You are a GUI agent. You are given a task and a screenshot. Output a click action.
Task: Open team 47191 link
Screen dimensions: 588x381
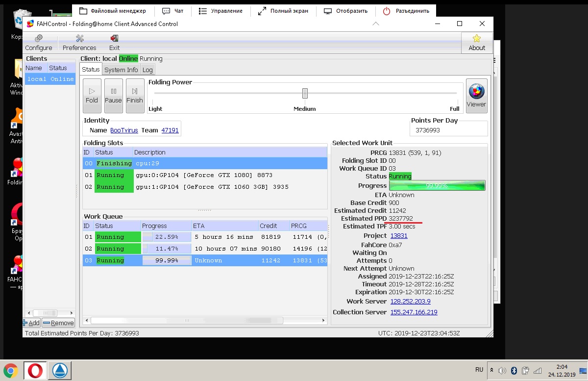point(170,130)
